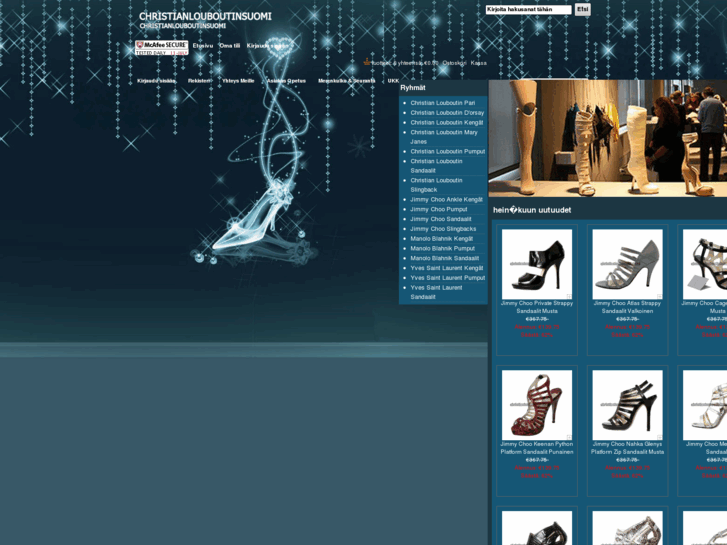Open the UKK navigation link

(393, 81)
